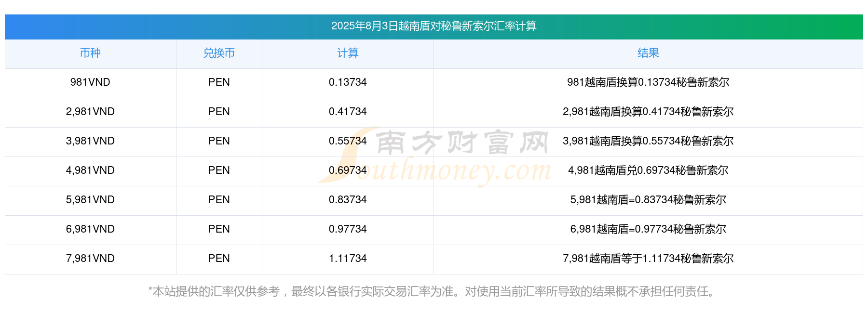This screenshot has height=313, width=868.
Task: Click result 981越南盾换算0.13734秘鲁新索尔
Action: 648,82
